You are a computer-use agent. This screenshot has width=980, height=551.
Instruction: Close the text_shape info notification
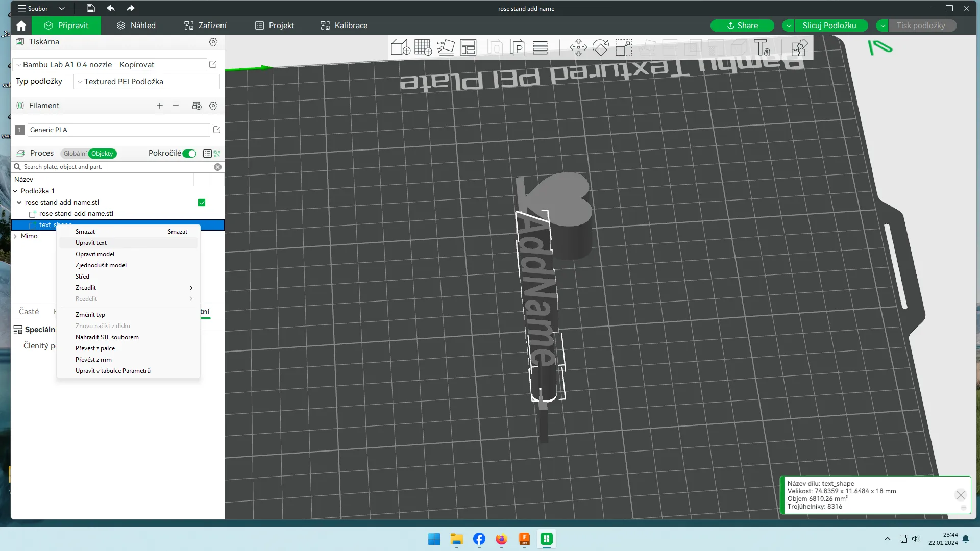pos(961,495)
